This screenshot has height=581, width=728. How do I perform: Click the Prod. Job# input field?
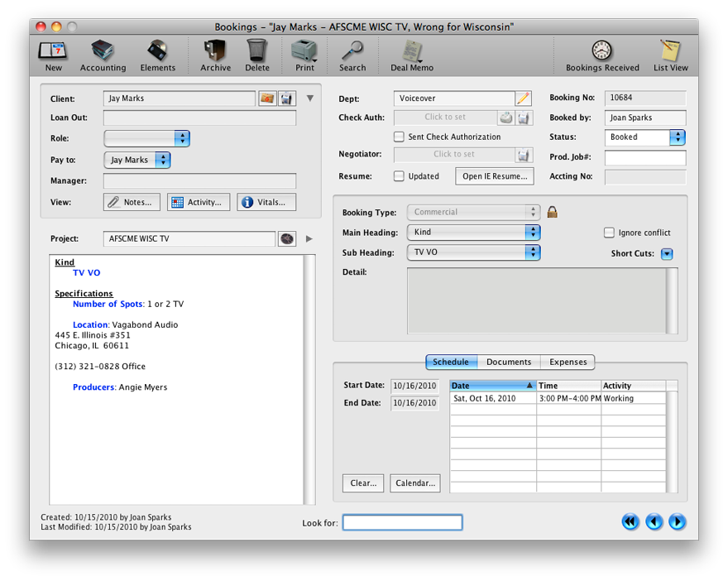(645, 157)
